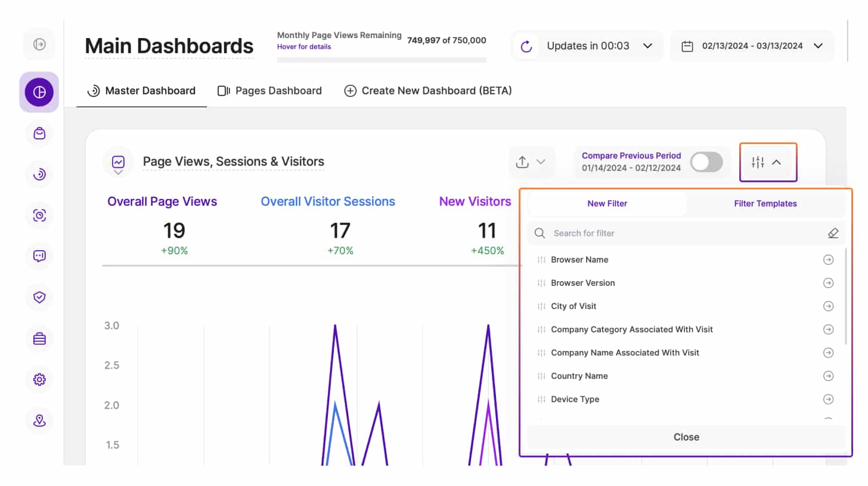Open settings gear in sidebar
Image resolution: width=868 pixels, height=486 pixels.
(x=39, y=379)
